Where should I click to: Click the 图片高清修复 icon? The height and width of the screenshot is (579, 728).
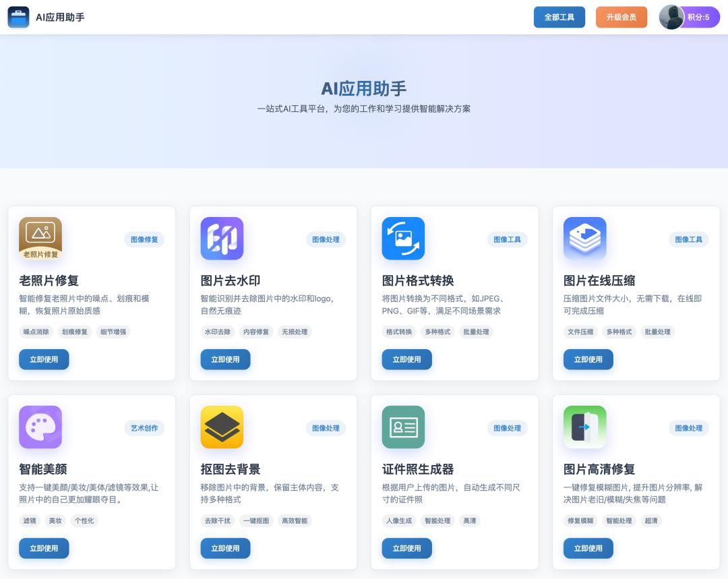coord(584,427)
